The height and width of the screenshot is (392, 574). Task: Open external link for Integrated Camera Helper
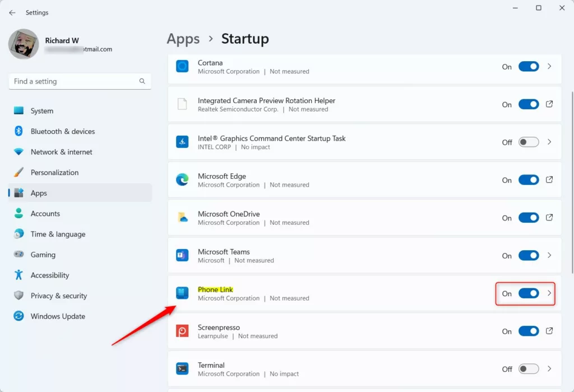[549, 104]
